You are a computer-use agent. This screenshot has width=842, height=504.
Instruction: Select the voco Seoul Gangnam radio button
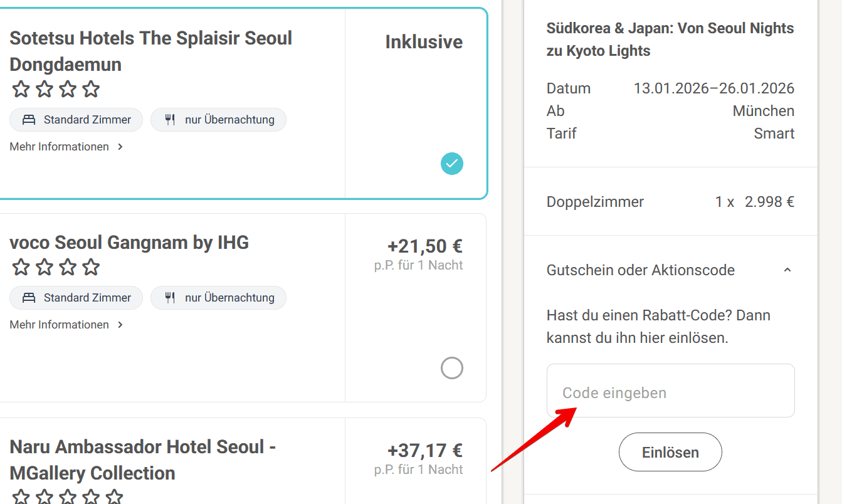451,368
